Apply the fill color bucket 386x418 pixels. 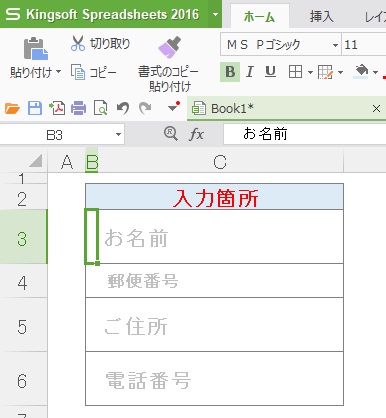pyautogui.click(x=361, y=72)
